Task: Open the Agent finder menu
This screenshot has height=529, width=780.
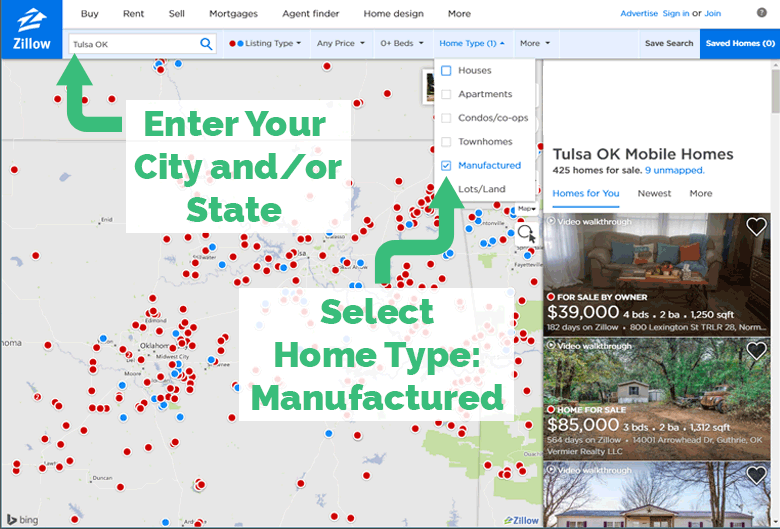Action: [310, 14]
